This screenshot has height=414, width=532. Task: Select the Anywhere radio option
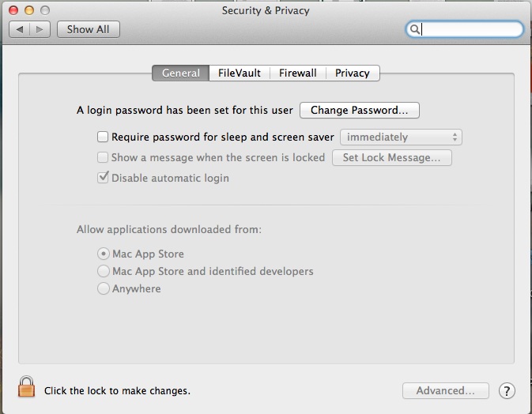pos(103,289)
